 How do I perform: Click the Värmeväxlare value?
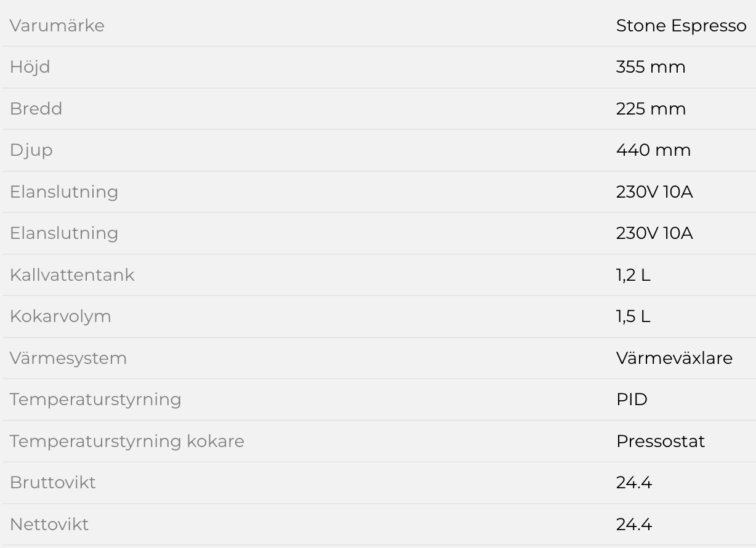click(674, 358)
